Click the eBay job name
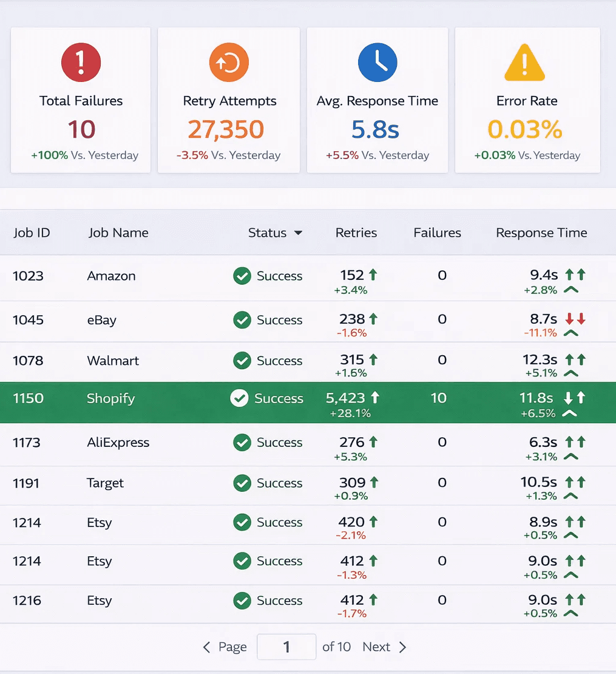 (x=102, y=320)
